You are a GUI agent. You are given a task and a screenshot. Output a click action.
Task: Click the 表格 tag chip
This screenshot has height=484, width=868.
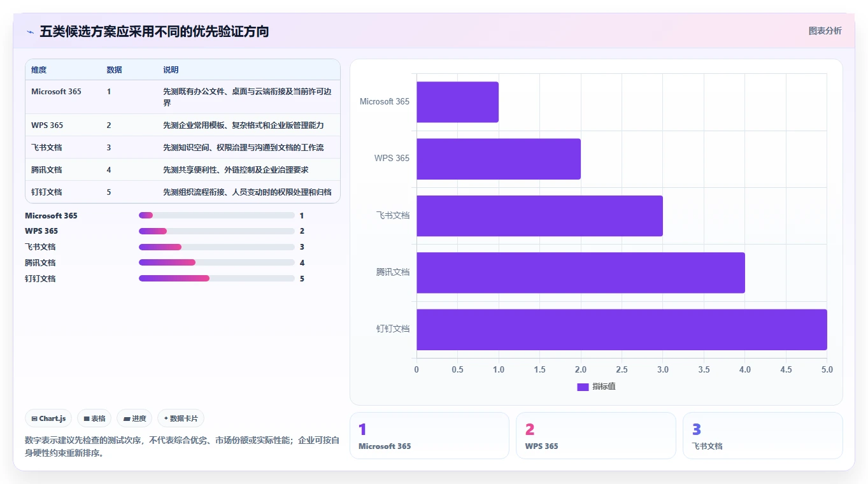pyautogui.click(x=94, y=418)
